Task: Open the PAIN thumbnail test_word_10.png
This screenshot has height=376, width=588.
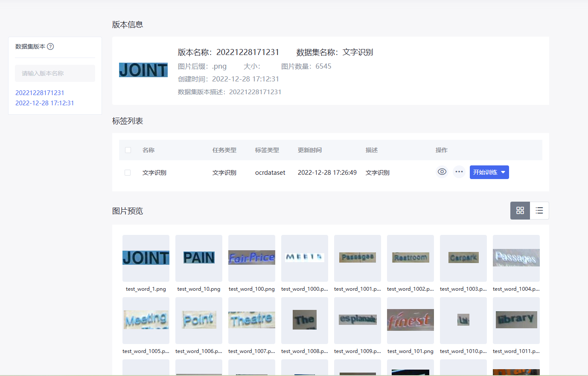Action: 199,258
